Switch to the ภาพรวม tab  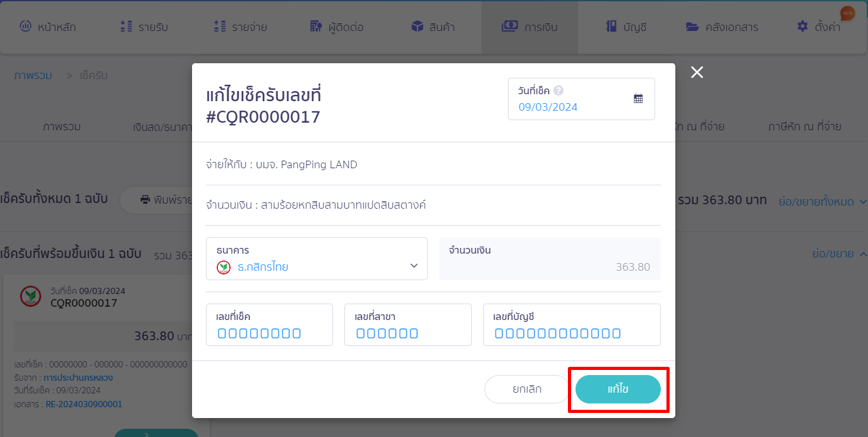(x=62, y=126)
